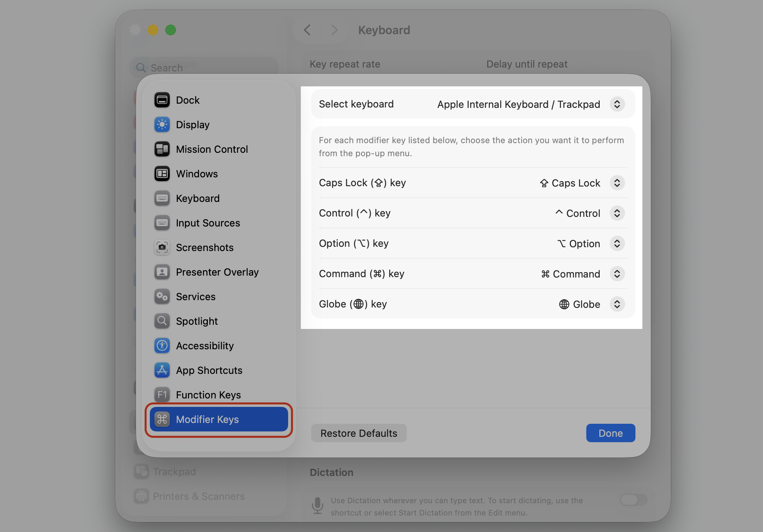Select Presenter Overlay in the list
This screenshot has height=532, width=763.
click(x=219, y=272)
